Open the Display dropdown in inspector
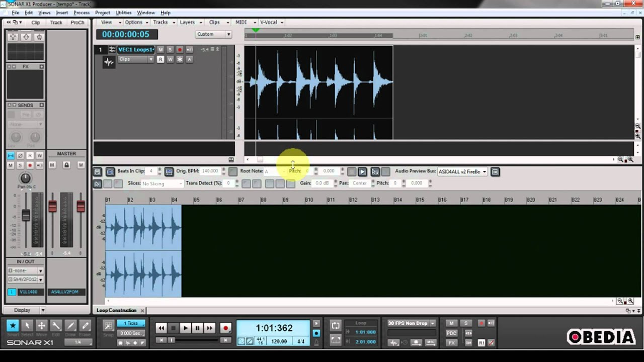 [x=26, y=310]
